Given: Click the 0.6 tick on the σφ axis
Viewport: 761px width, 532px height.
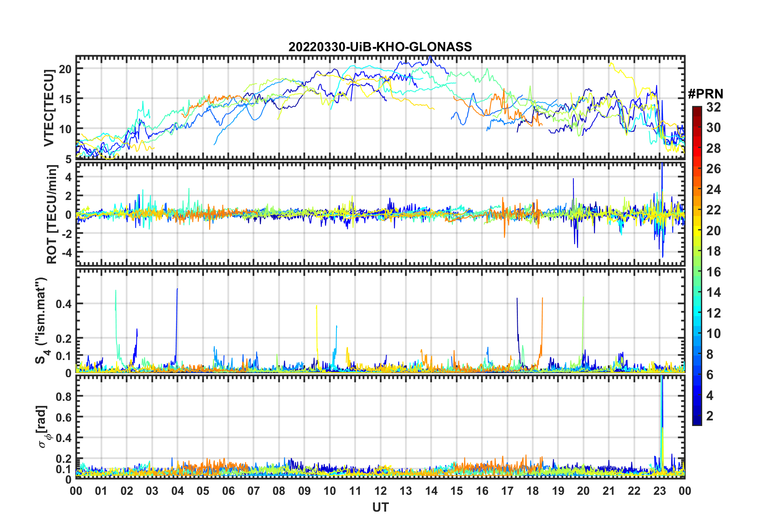Looking at the screenshot, I should (64, 417).
